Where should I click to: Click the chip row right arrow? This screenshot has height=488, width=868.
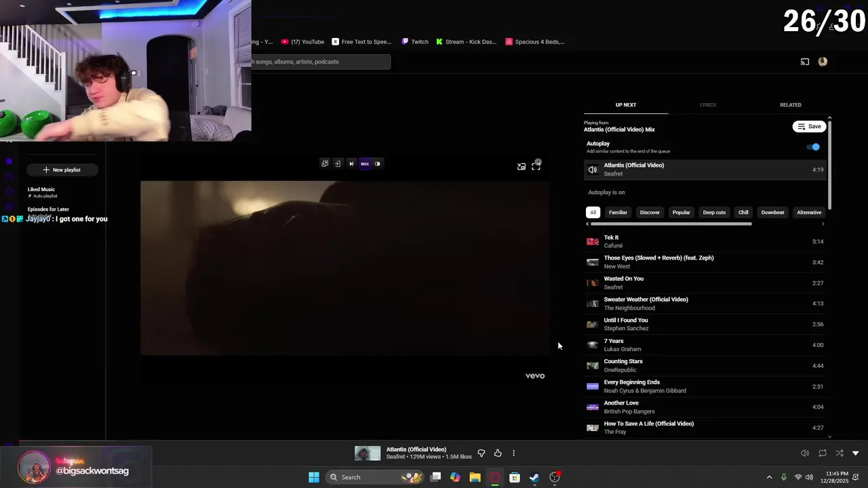823,224
